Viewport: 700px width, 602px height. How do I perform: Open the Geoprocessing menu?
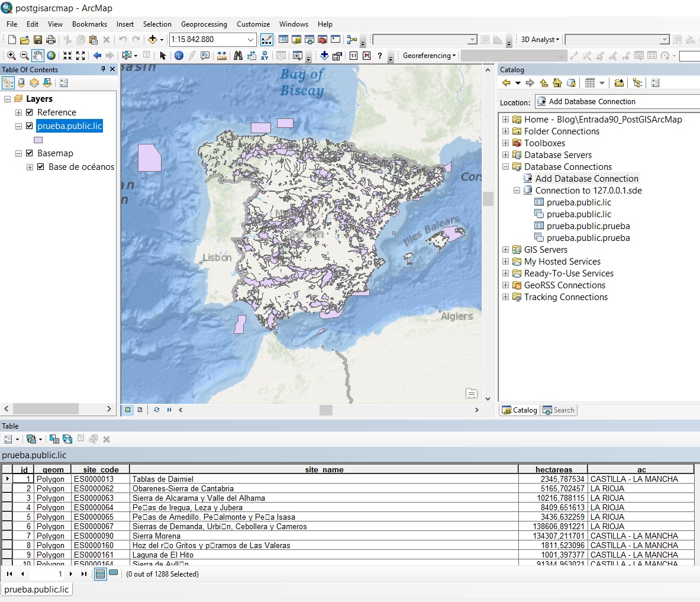point(204,24)
